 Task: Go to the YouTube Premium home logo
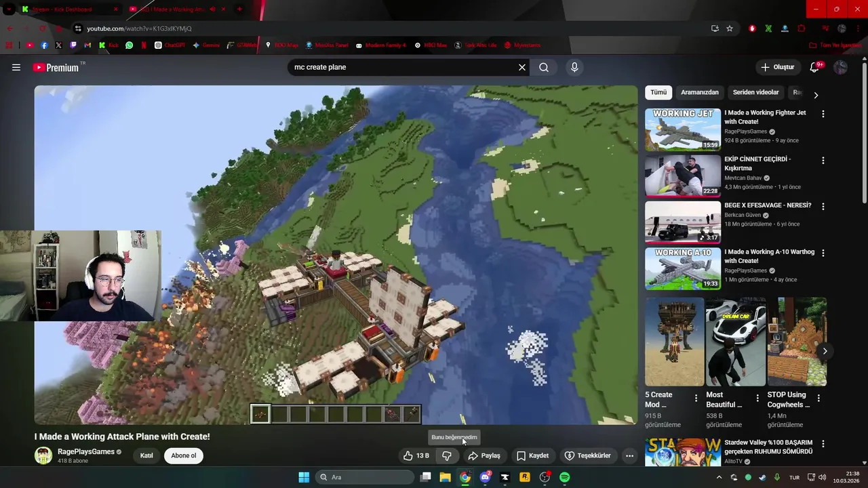tap(56, 68)
